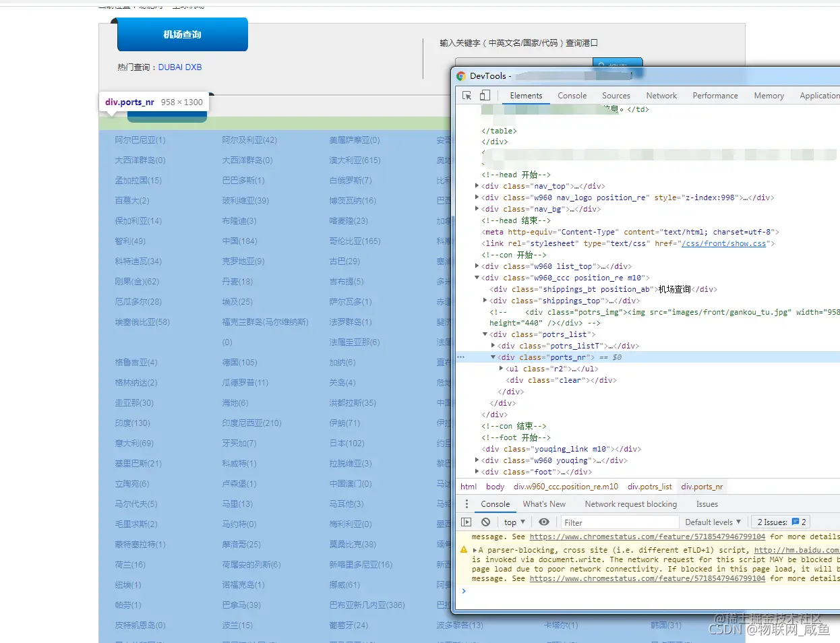The width and height of the screenshot is (840, 643).
Task: Open the 澳大利亚(615) country link
Action: click(x=355, y=160)
